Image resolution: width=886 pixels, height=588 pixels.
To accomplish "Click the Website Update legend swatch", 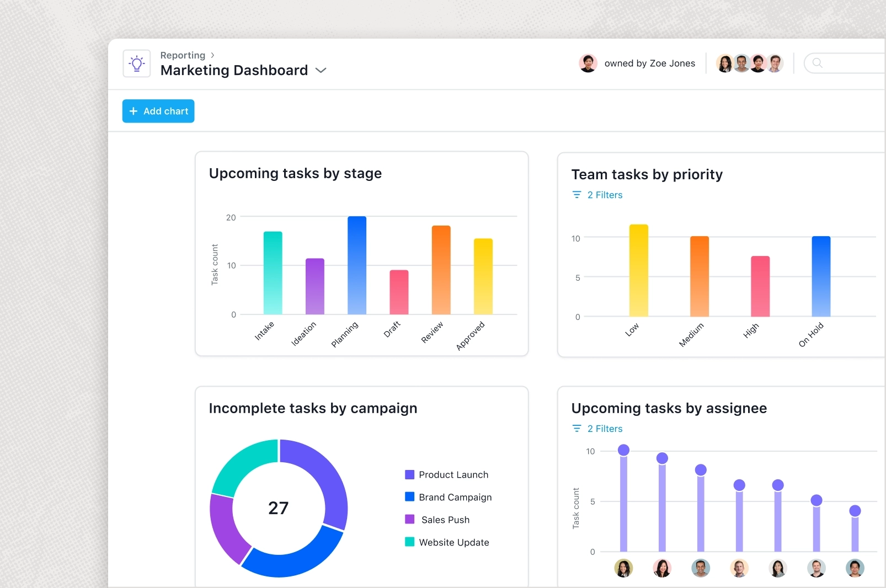I will 409,542.
